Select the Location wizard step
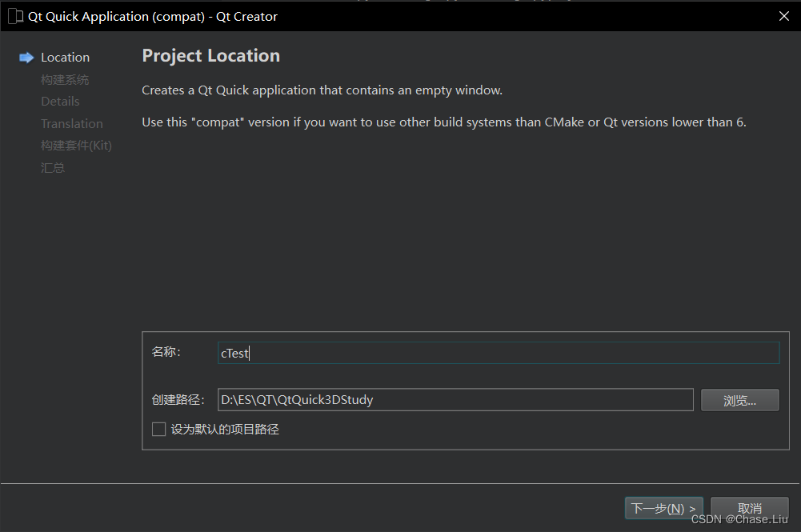The width and height of the screenshot is (801, 532). (65, 57)
